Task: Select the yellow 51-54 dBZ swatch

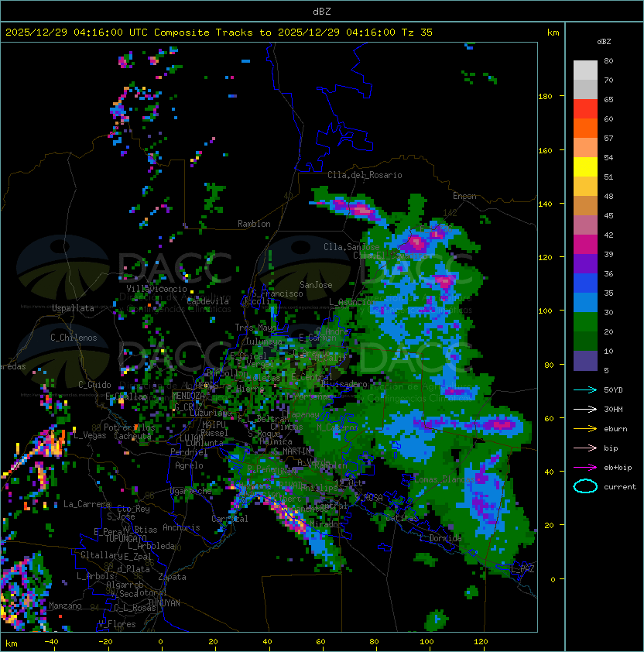Action: click(x=585, y=167)
